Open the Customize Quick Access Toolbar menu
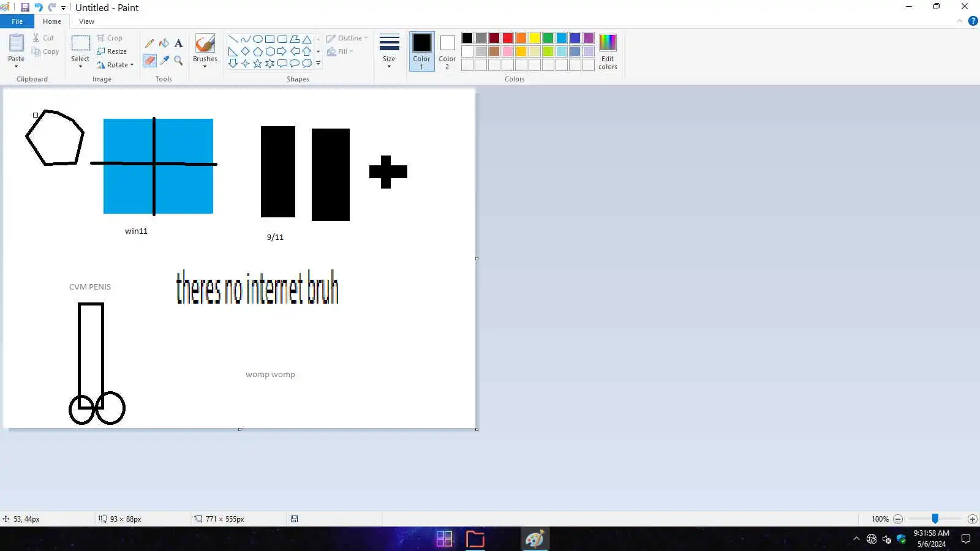 [63, 8]
